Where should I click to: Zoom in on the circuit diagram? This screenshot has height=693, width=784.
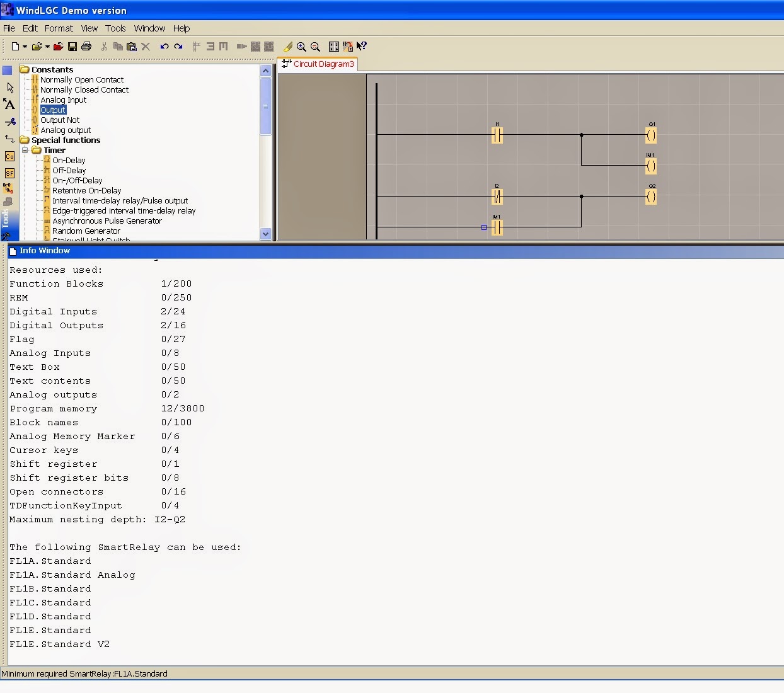(x=302, y=46)
